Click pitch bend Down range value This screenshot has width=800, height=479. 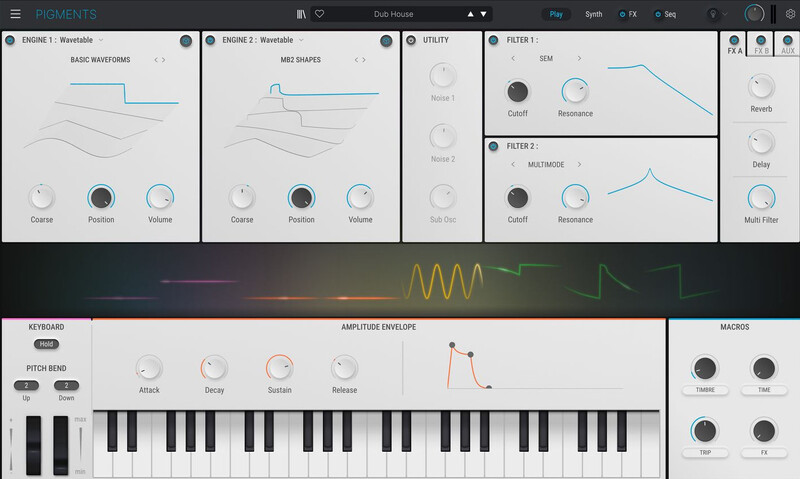pyautogui.click(x=66, y=386)
